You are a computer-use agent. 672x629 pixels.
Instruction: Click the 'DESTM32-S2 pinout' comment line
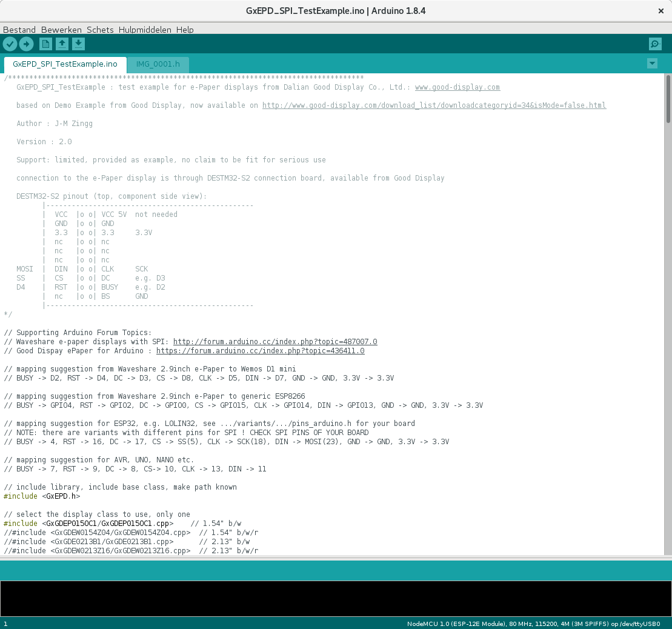pos(111,196)
